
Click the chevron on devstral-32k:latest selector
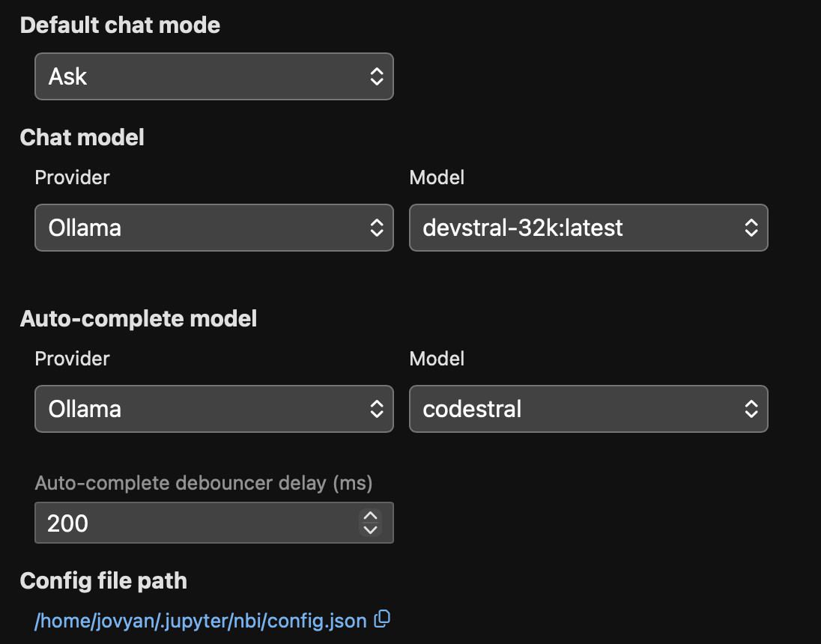coord(752,228)
